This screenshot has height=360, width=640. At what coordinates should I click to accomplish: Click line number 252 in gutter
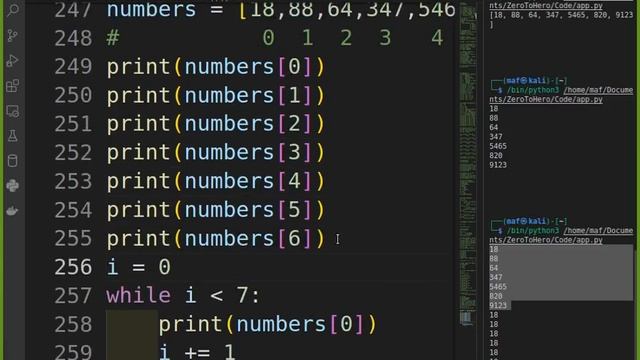(x=73, y=153)
